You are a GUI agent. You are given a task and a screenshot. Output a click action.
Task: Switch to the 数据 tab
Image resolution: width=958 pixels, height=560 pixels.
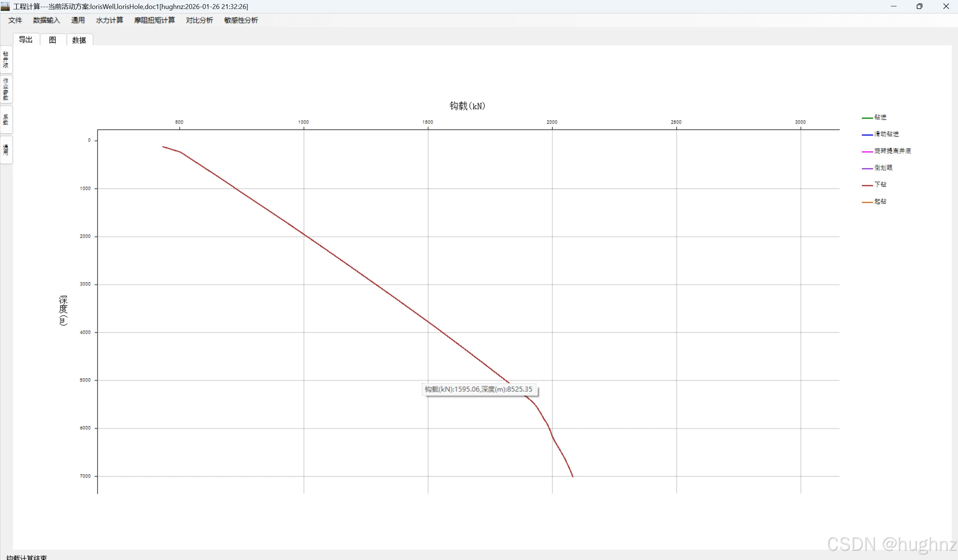79,40
